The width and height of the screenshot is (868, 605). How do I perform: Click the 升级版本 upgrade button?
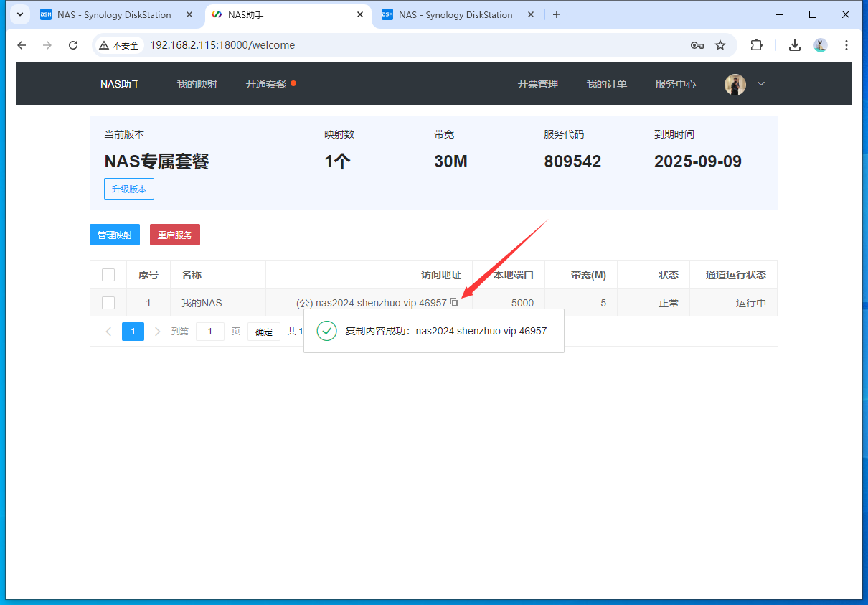(x=129, y=189)
